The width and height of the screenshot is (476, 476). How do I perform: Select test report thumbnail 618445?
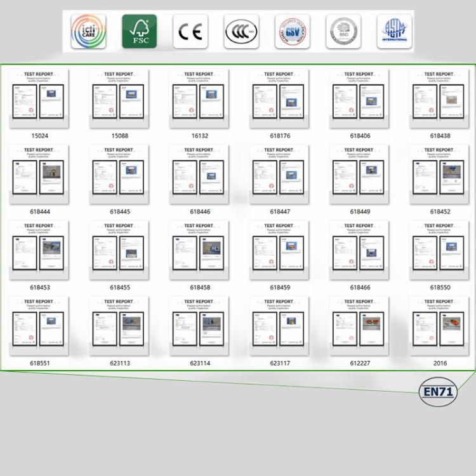click(119, 175)
